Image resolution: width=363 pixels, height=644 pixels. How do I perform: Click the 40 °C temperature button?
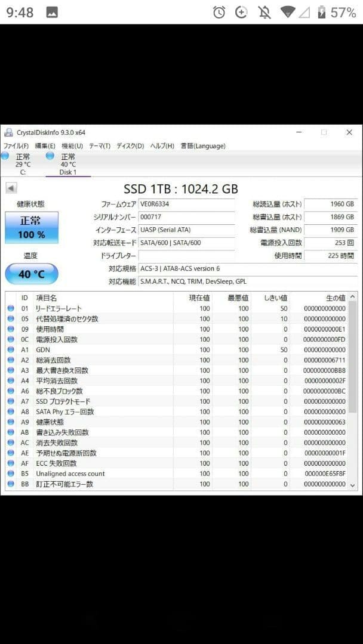point(32,274)
